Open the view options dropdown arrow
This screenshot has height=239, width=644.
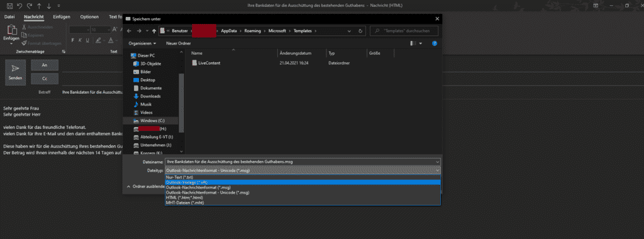(x=421, y=43)
